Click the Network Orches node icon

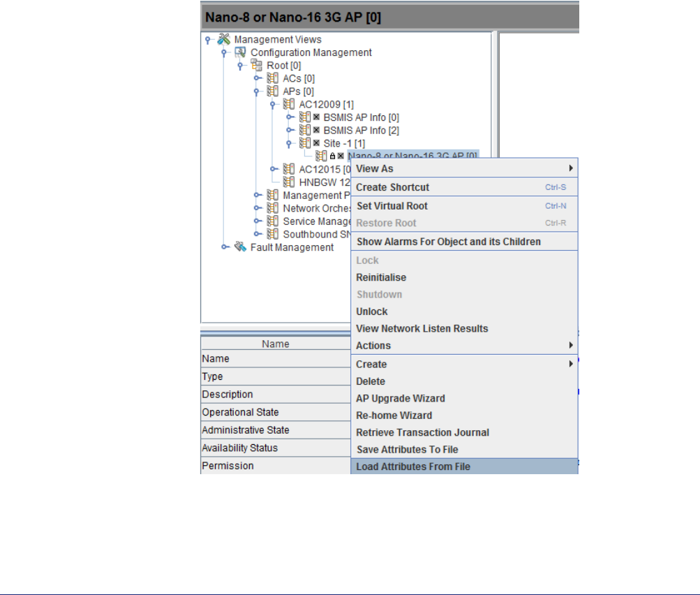[x=273, y=207]
